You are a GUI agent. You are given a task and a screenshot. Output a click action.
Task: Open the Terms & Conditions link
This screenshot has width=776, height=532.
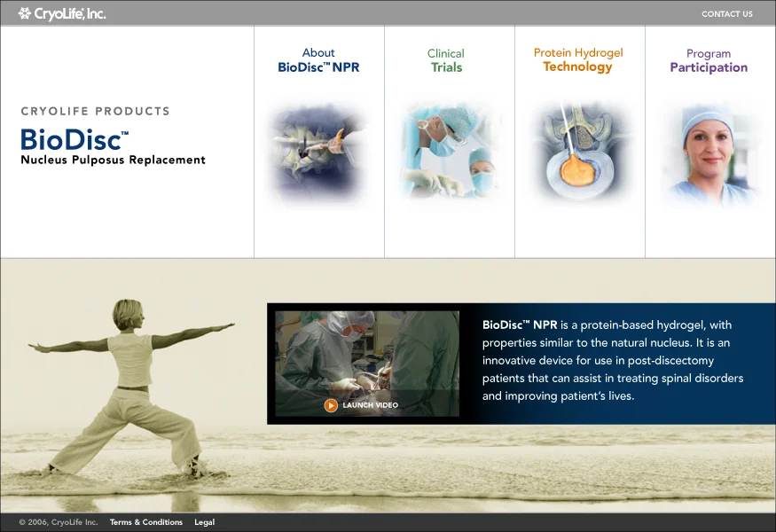[146, 522]
